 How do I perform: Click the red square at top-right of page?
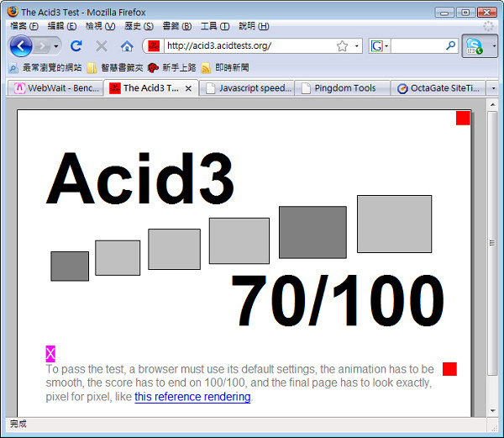(x=463, y=118)
